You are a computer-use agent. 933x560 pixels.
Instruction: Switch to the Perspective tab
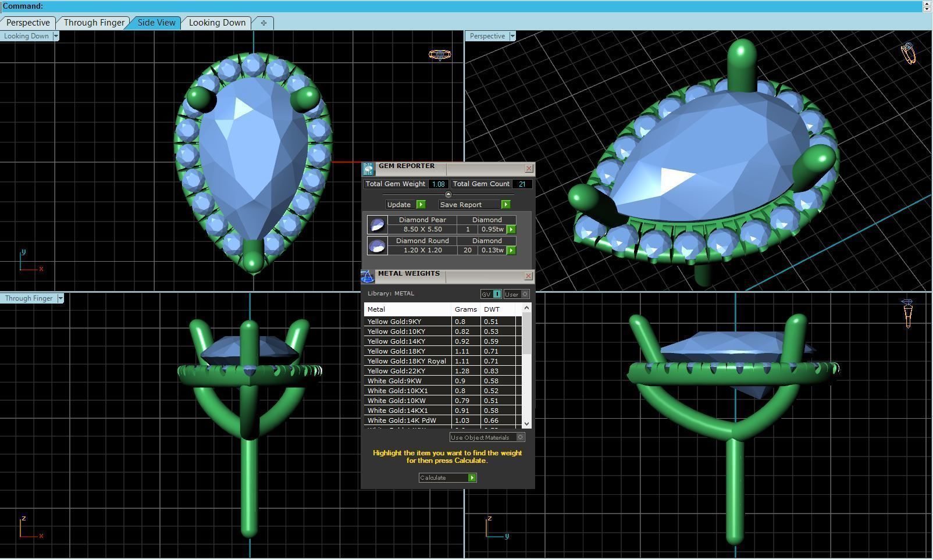point(28,23)
